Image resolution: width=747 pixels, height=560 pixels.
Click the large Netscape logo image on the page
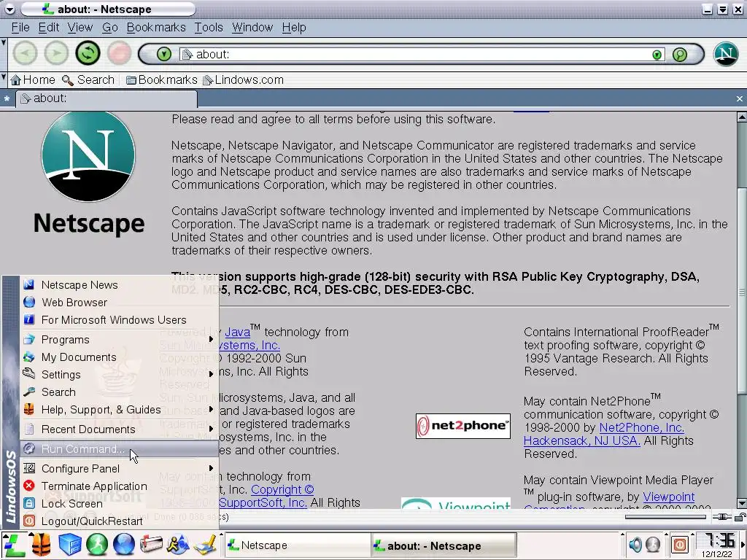(88, 172)
